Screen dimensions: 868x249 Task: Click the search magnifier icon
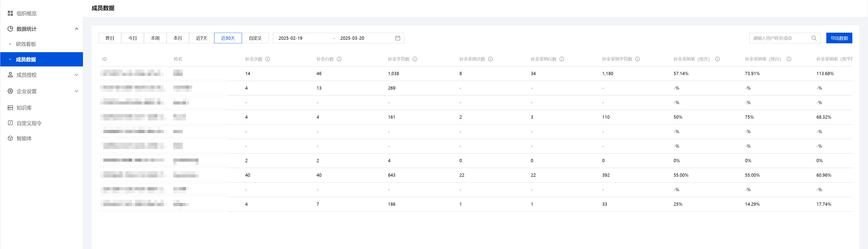(x=814, y=38)
